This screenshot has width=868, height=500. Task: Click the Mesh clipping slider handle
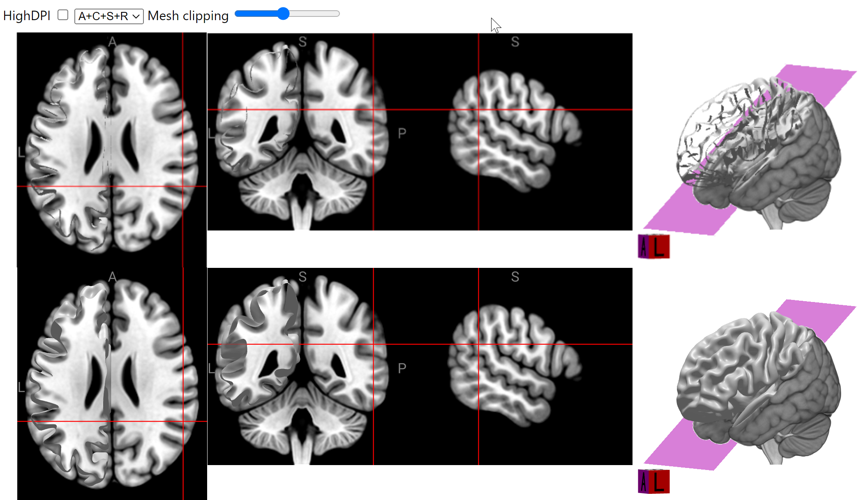(x=284, y=14)
